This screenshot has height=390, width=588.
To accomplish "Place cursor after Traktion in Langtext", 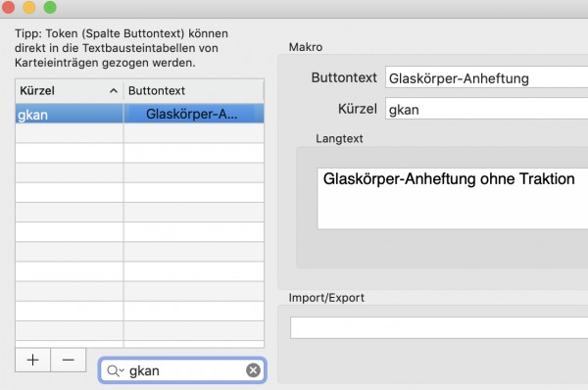I will (576, 179).
